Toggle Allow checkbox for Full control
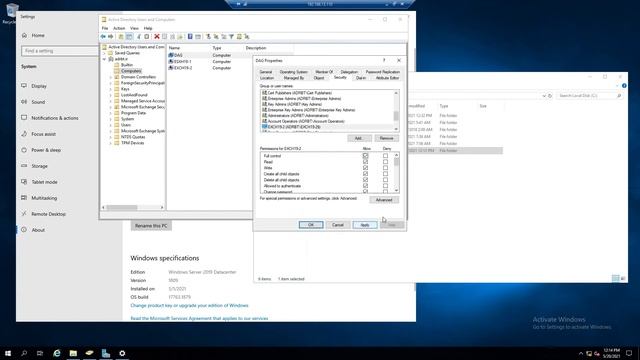The image size is (640, 360). (365, 156)
